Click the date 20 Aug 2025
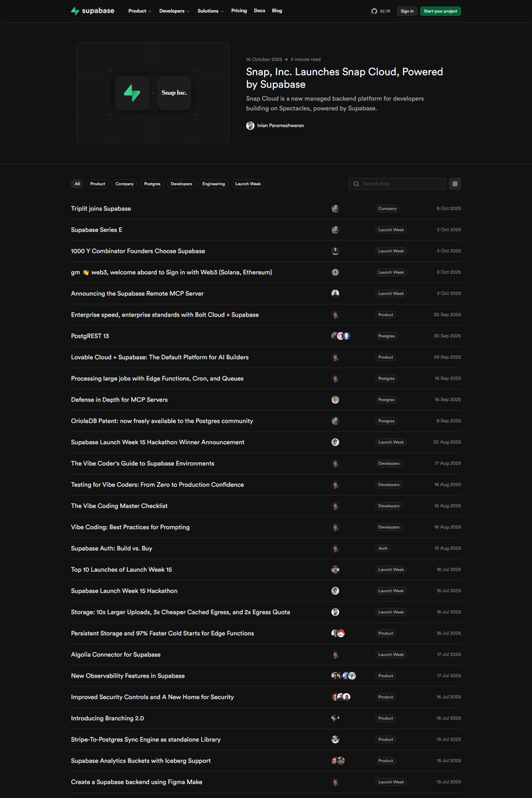The image size is (532, 798). pos(447,442)
